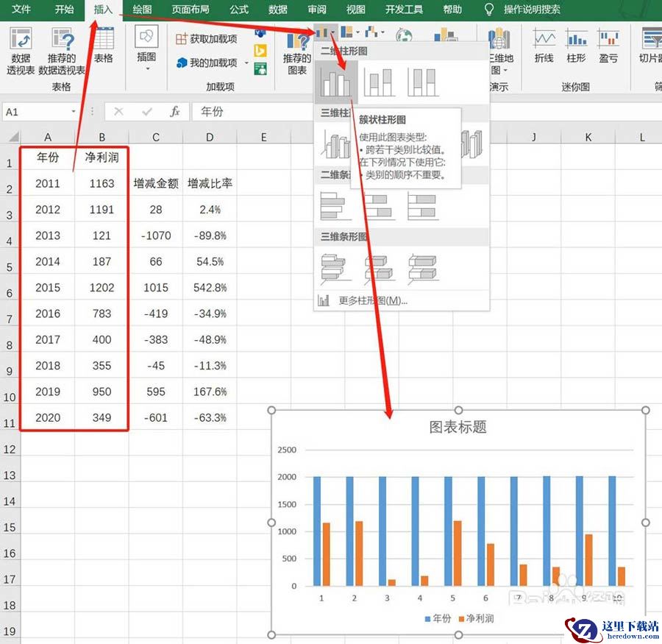Image resolution: width=662 pixels, height=644 pixels.
Task: Switch to the Review (审阅) tab
Action: tap(316, 10)
